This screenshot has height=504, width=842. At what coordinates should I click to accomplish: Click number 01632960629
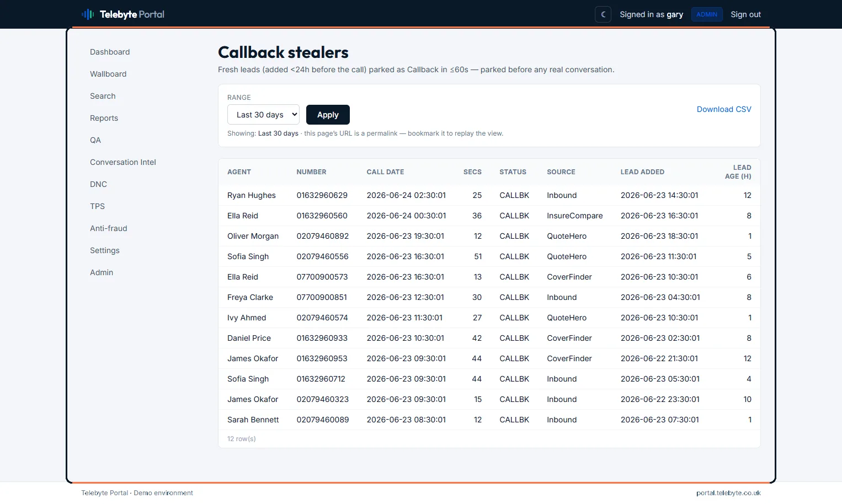pyautogui.click(x=322, y=195)
